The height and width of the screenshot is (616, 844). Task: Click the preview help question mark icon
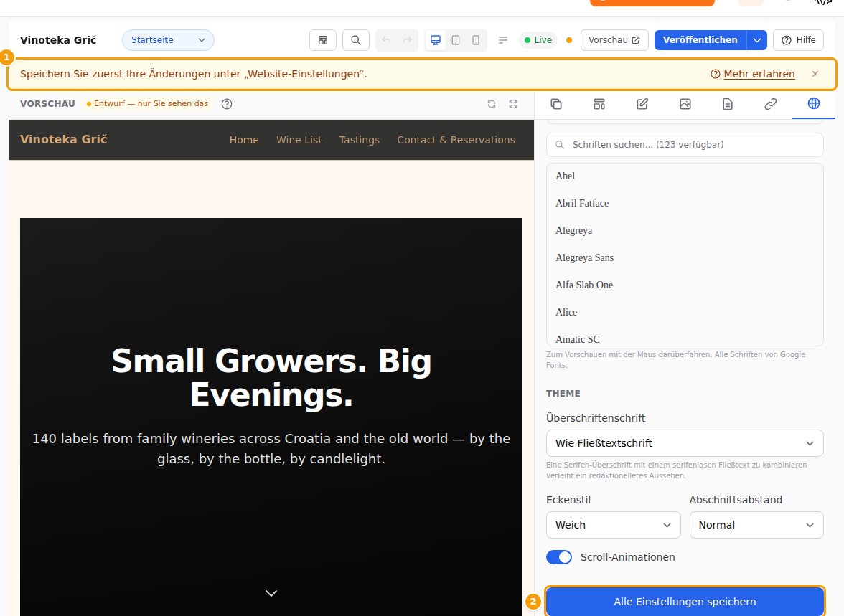coord(227,104)
